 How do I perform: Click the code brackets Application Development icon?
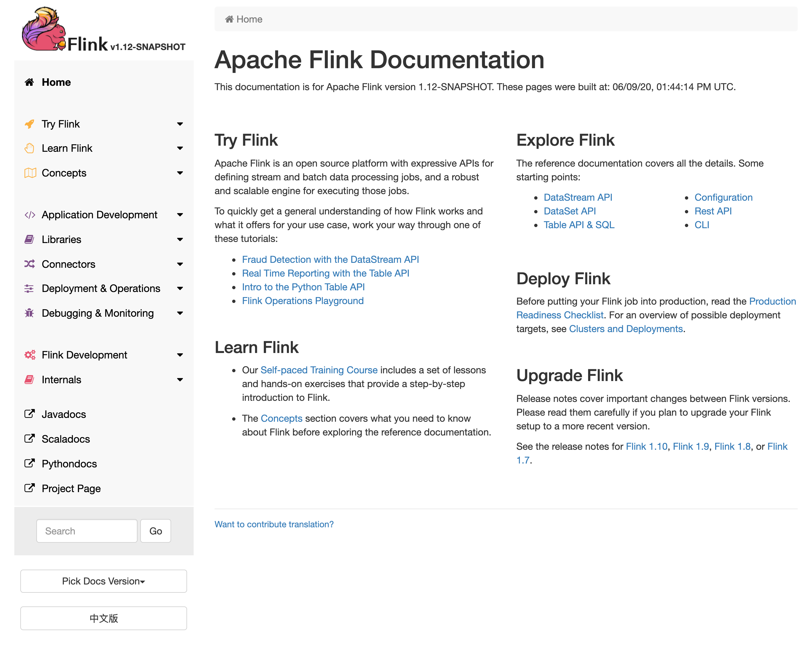[x=30, y=215]
